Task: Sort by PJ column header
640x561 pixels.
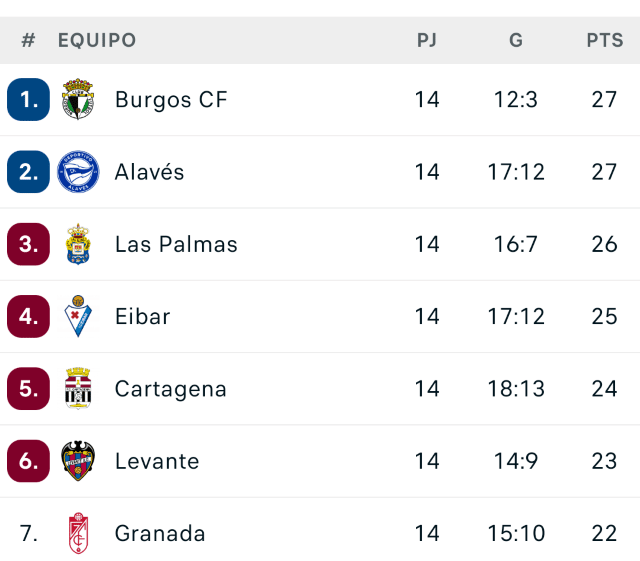Action: pyautogui.click(x=427, y=41)
